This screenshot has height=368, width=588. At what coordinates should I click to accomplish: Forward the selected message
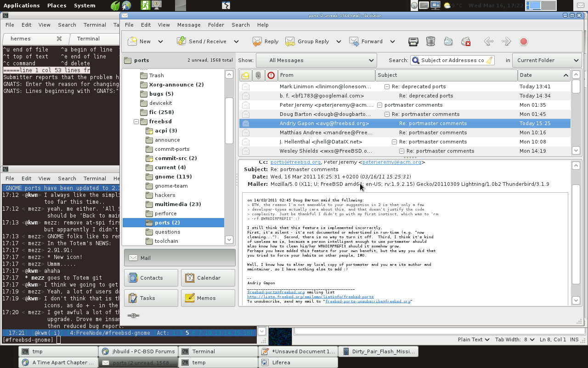tap(366, 41)
